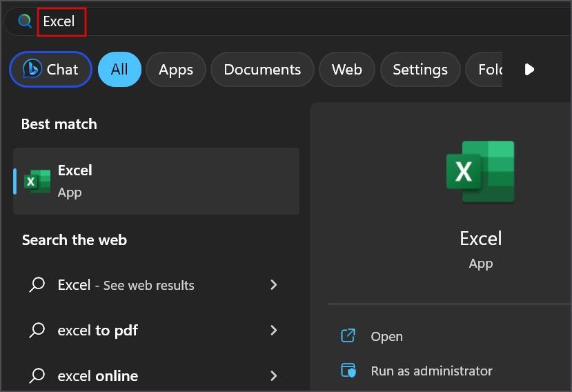
Task: Open the Excel App best match result
Action: tap(156, 181)
